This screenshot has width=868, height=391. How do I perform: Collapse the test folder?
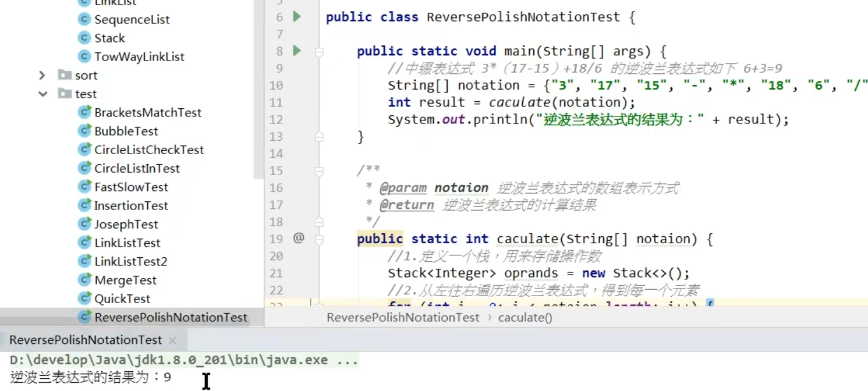42,94
